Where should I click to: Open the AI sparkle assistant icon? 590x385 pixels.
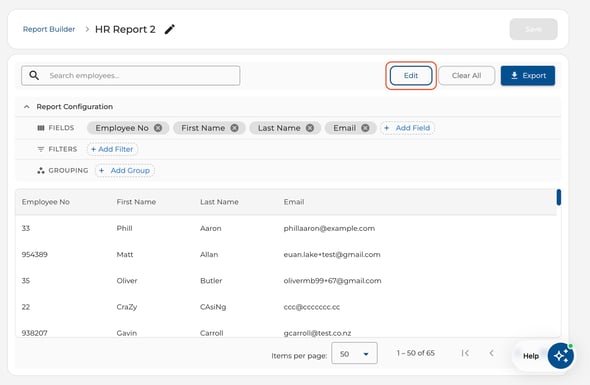point(561,356)
